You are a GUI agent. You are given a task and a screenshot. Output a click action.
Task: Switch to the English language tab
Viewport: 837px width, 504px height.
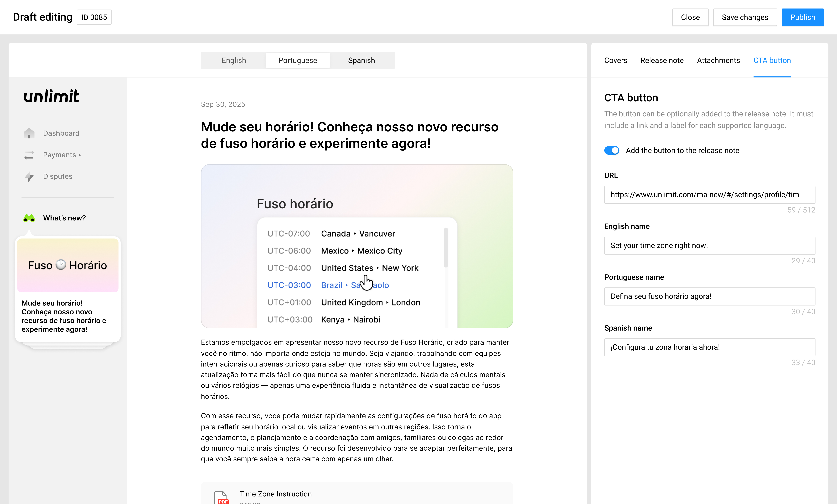pos(234,61)
